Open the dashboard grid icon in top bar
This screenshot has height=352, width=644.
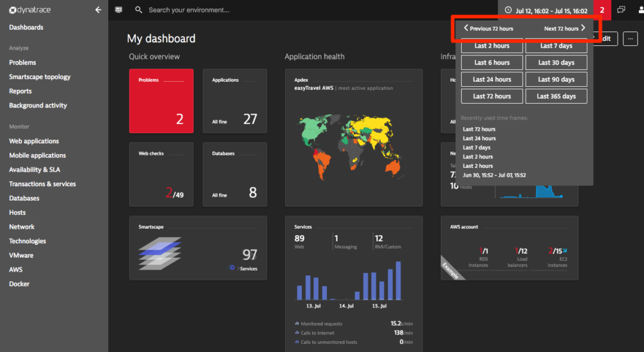[x=119, y=10]
